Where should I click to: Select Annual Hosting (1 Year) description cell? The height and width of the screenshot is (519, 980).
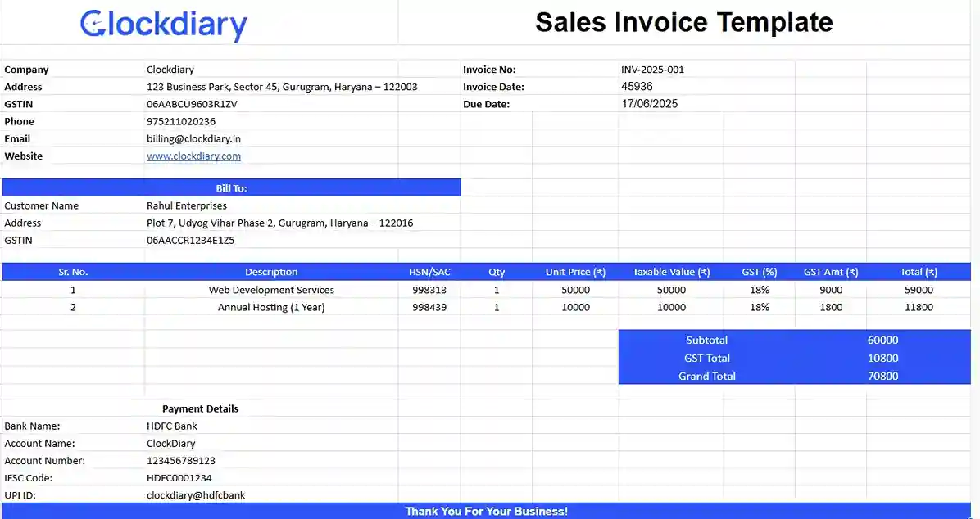pyautogui.click(x=271, y=307)
